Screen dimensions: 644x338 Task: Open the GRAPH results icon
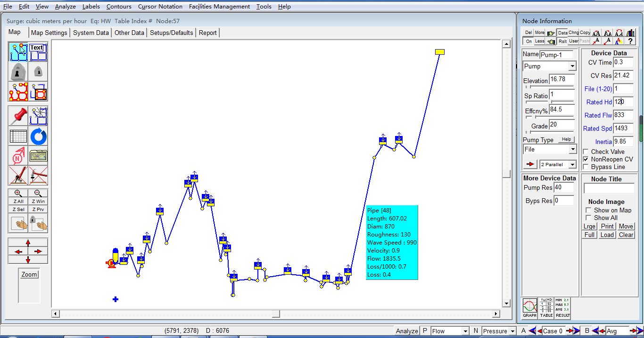pyautogui.click(x=529, y=308)
